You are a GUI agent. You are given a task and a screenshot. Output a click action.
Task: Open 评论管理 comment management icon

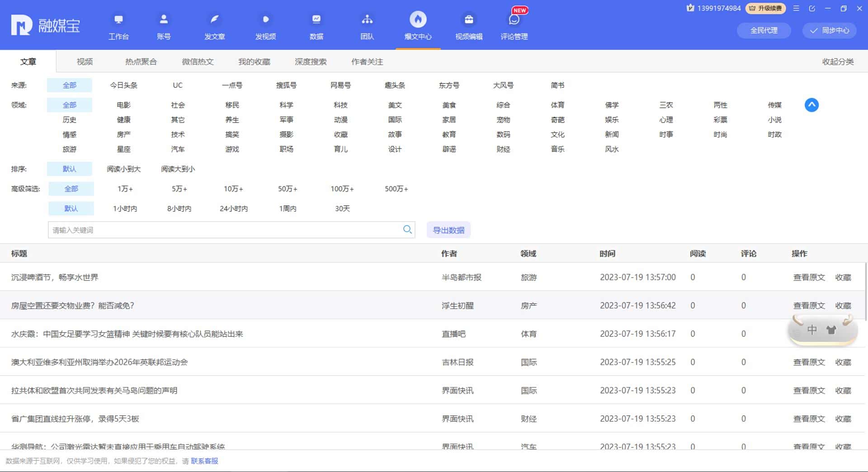pyautogui.click(x=514, y=20)
